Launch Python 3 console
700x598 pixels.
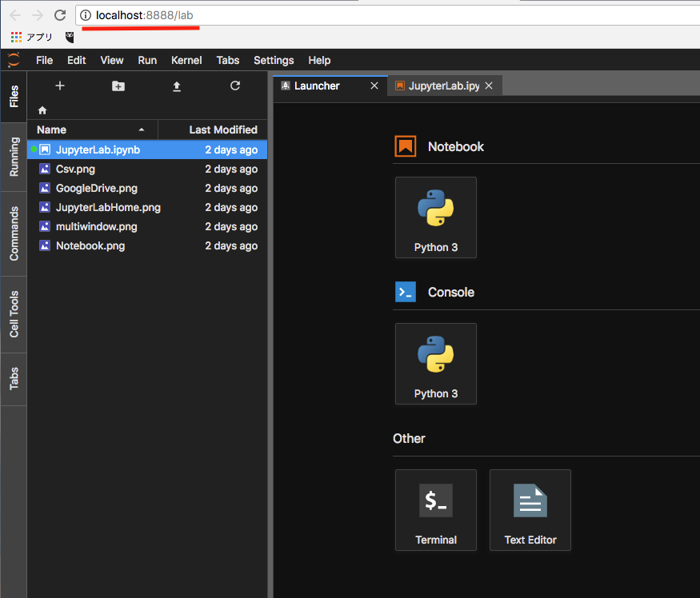tap(436, 364)
